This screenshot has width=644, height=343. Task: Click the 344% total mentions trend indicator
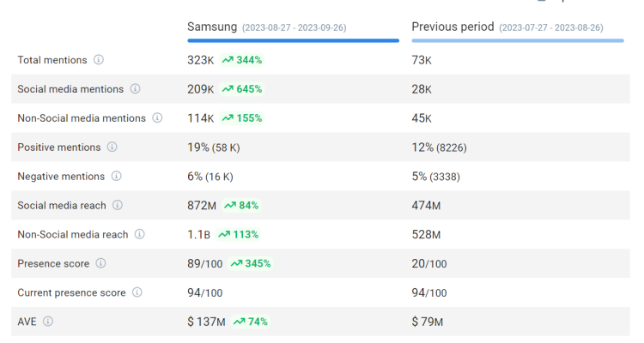point(242,60)
